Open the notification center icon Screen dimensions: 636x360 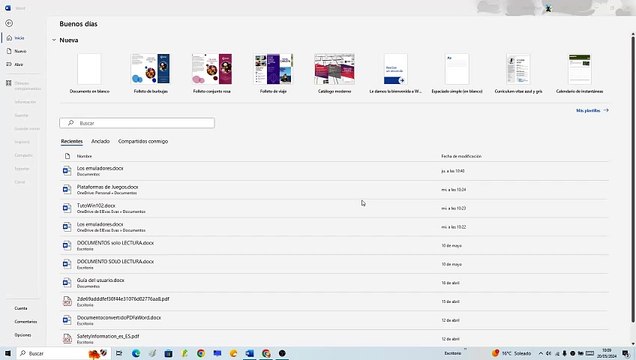626,354
